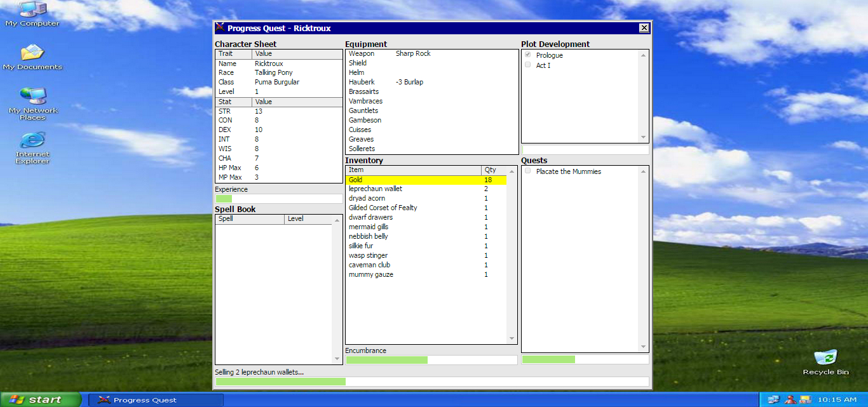Open the Start menu
This screenshot has width=868, height=407.
38,399
